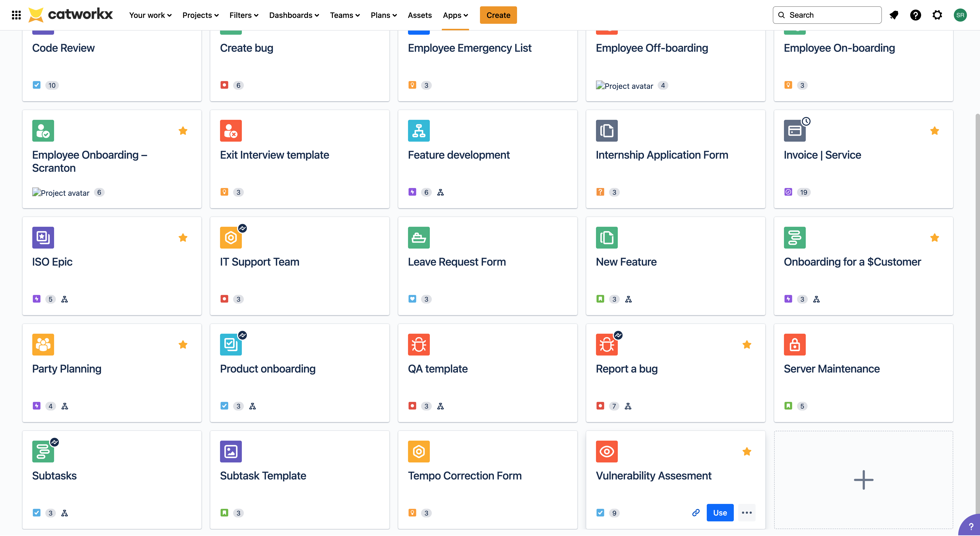Click issue count 7 on Report a bug
This screenshot has height=536, width=980.
614,406
